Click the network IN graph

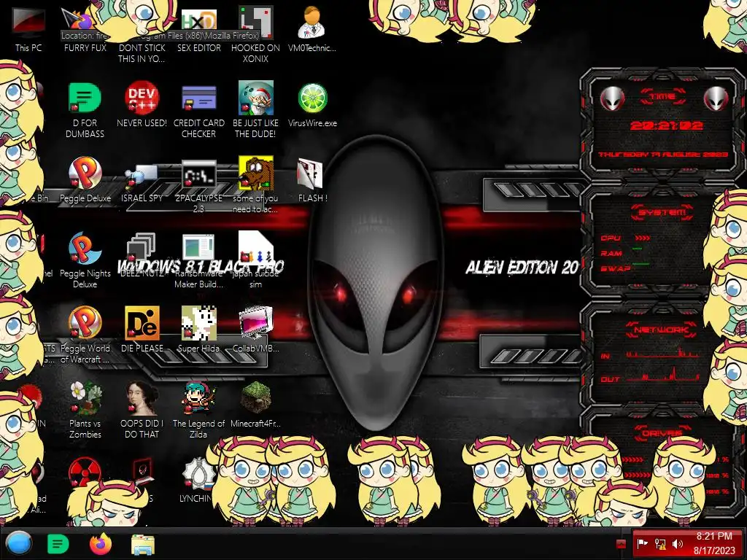pos(662,354)
